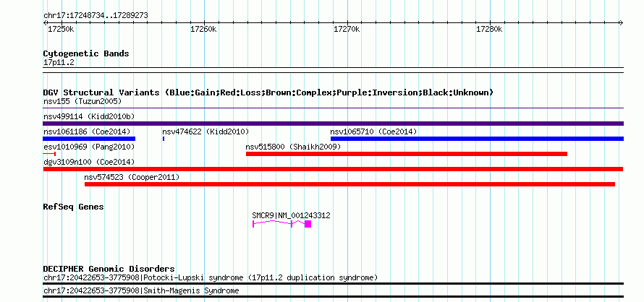Viewport: 644px width, 302px height.
Task: Click the nsv155 (Tuzun2005) label
Action: pos(82,101)
